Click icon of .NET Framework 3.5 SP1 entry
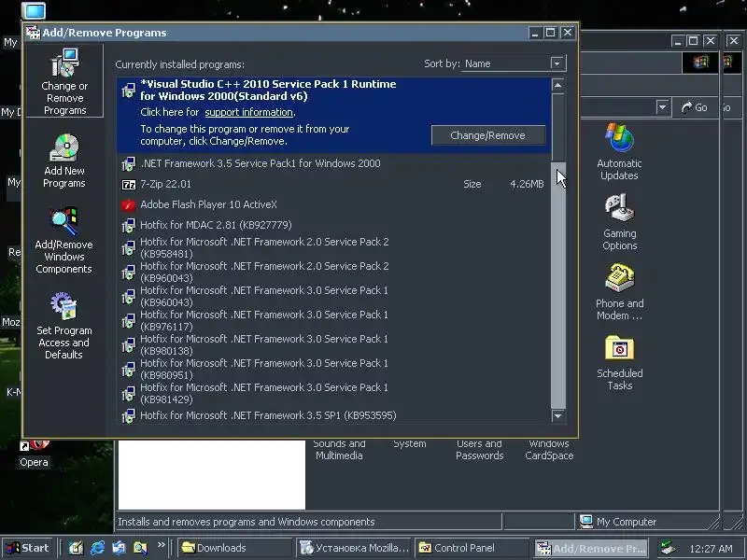Screen dimensions: 747x560 pos(128,164)
